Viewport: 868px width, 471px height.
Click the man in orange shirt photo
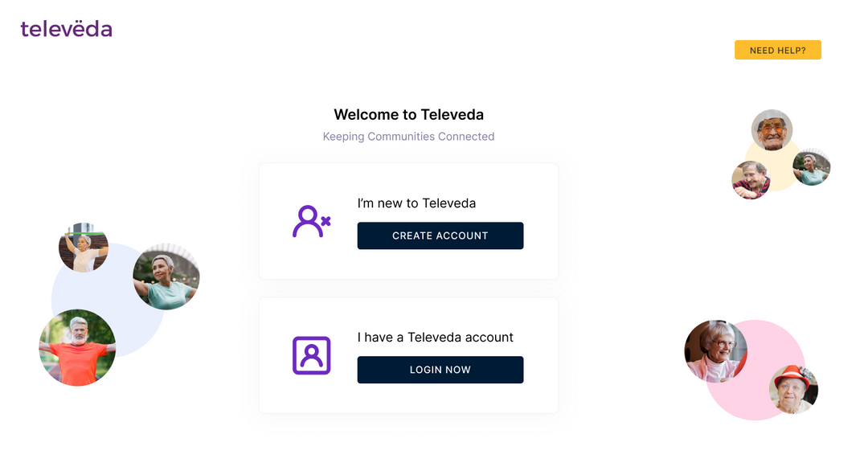pos(77,347)
